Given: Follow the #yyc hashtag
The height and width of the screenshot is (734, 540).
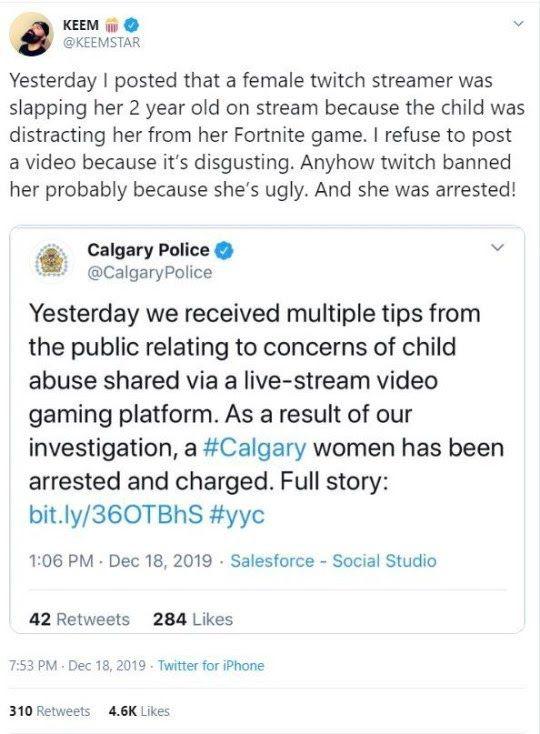Looking at the screenshot, I should pyautogui.click(x=237, y=515).
